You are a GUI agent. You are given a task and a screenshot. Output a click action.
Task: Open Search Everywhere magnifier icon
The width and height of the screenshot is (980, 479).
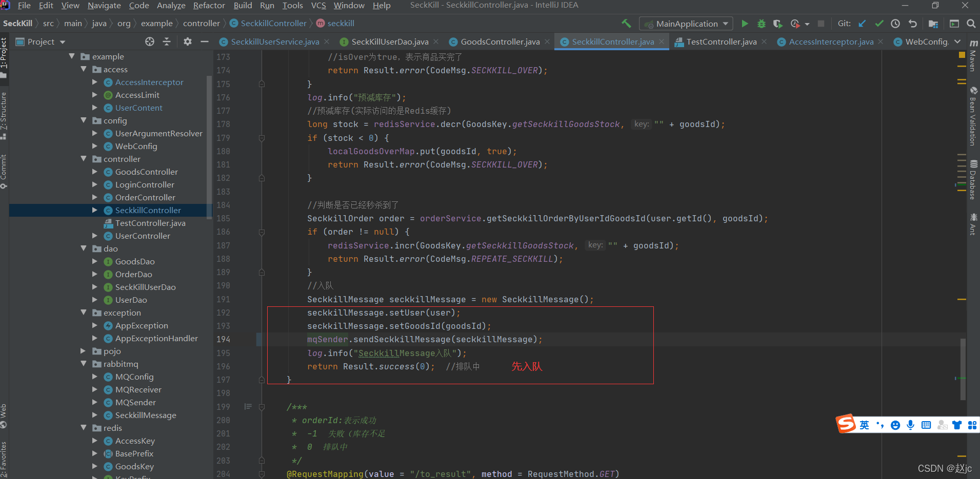[971, 24]
